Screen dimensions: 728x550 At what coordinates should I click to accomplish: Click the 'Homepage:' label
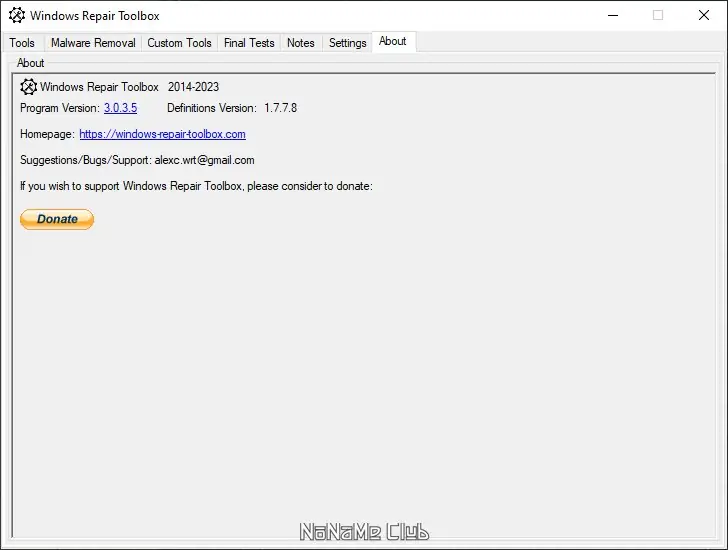(47, 134)
